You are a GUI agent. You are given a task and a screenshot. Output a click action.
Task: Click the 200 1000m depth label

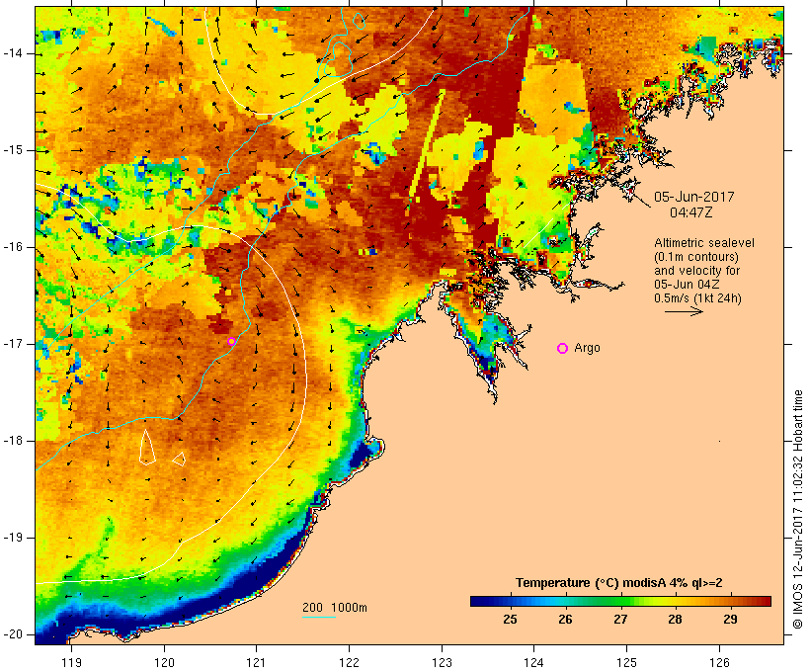tap(335, 608)
